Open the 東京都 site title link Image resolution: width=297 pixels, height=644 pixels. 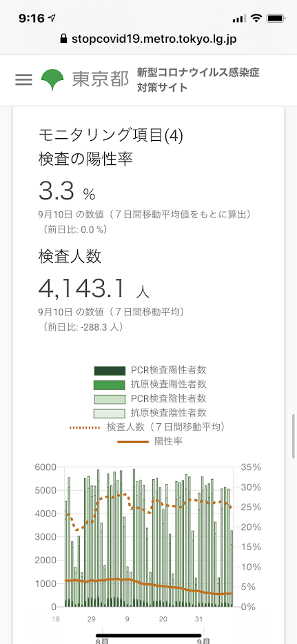(101, 79)
